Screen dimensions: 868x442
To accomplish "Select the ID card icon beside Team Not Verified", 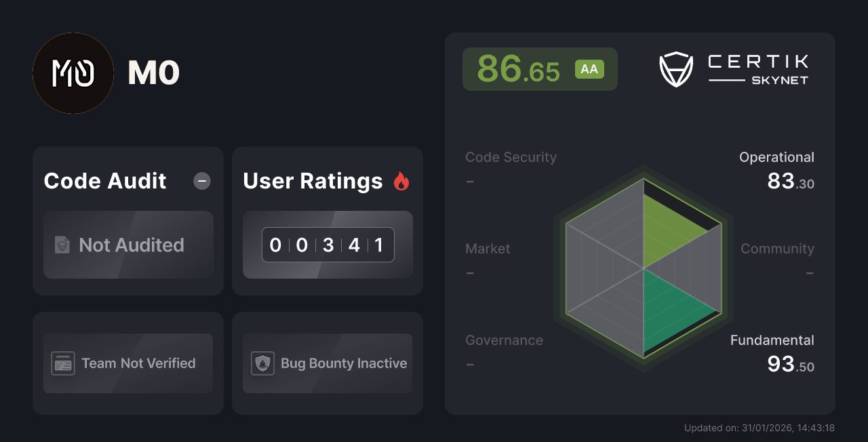I will pyautogui.click(x=63, y=363).
